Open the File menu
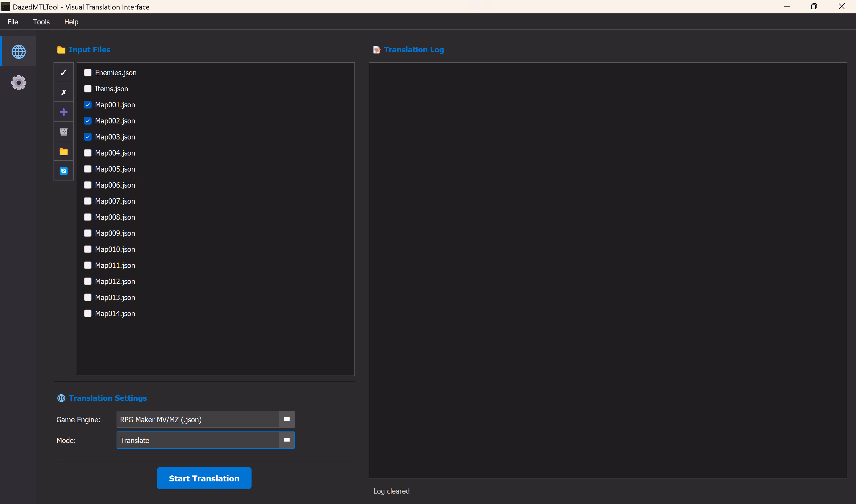 coord(13,22)
